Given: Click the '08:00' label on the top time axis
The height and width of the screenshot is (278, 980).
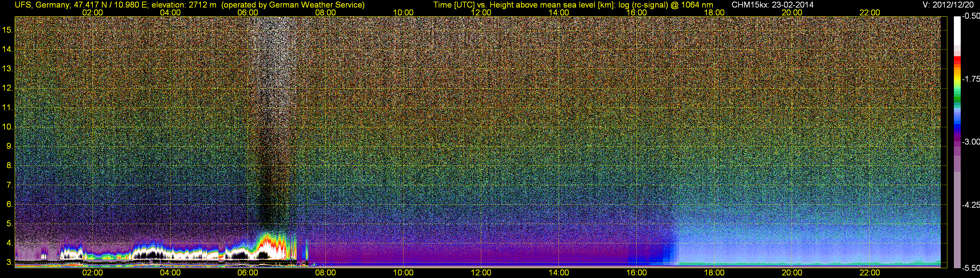Looking at the screenshot, I should [326, 12].
